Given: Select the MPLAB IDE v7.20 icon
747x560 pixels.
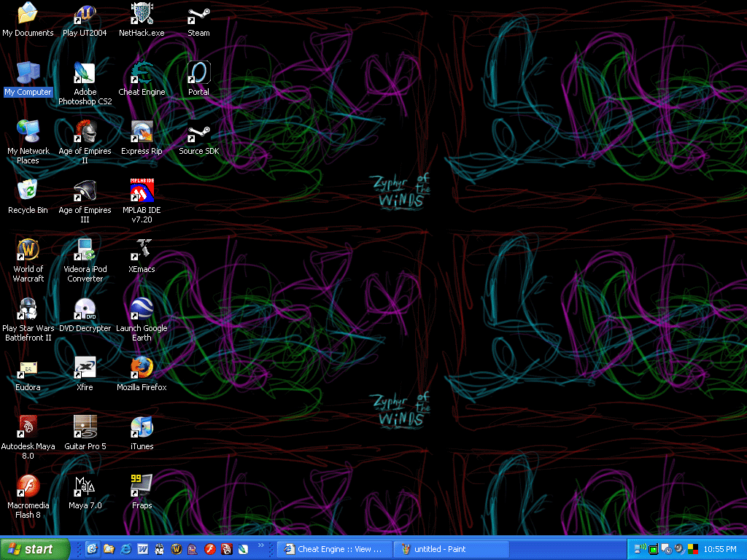Looking at the screenshot, I should point(142,201).
